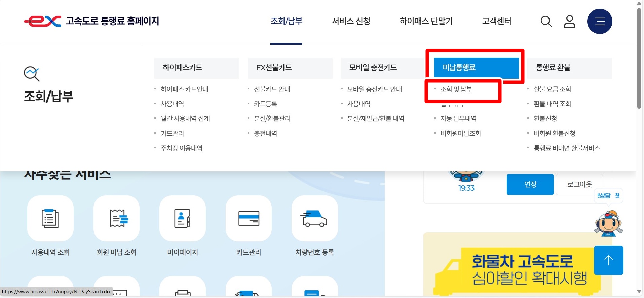Open 분실/환불관리 link
This screenshot has width=644, height=298.
click(272, 119)
